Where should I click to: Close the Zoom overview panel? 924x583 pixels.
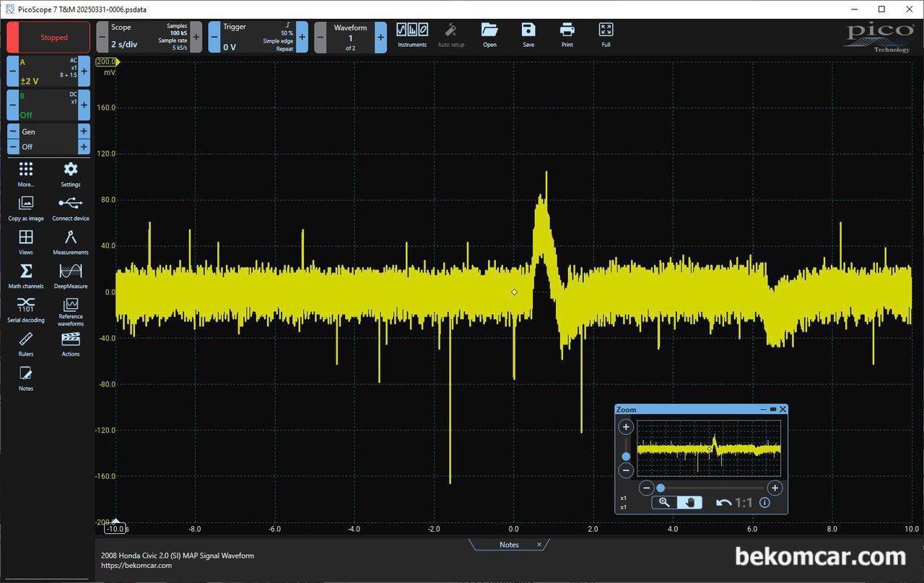[x=783, y=409]
